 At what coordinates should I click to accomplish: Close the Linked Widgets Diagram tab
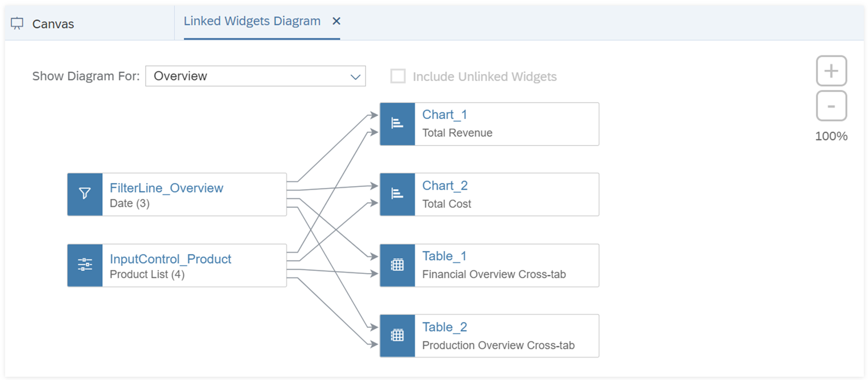pos(337,21)
